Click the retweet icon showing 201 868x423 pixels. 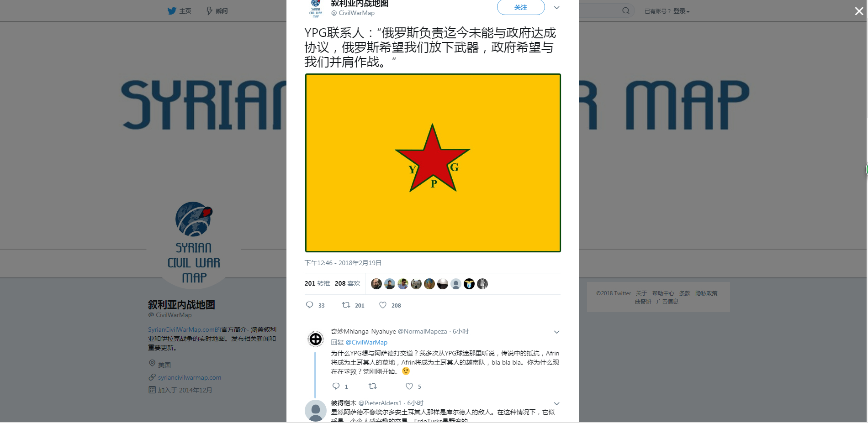point(346,305)
